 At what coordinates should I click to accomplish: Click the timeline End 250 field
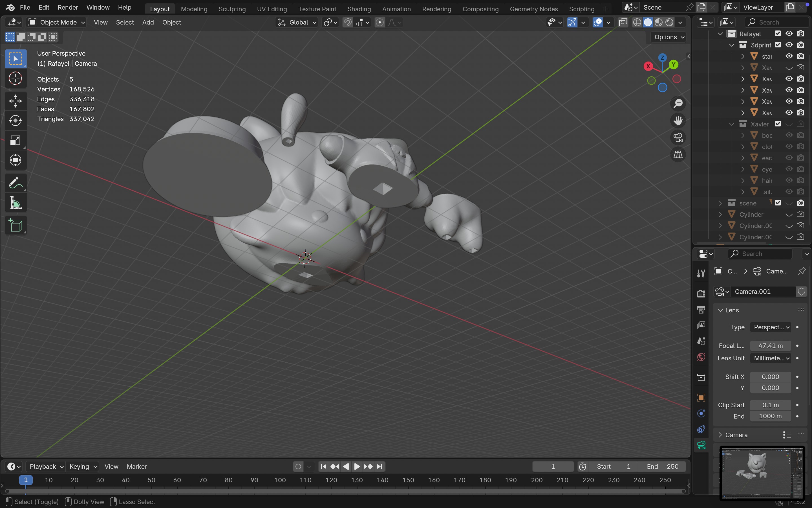pyautogui.click(x=662, y=467)
